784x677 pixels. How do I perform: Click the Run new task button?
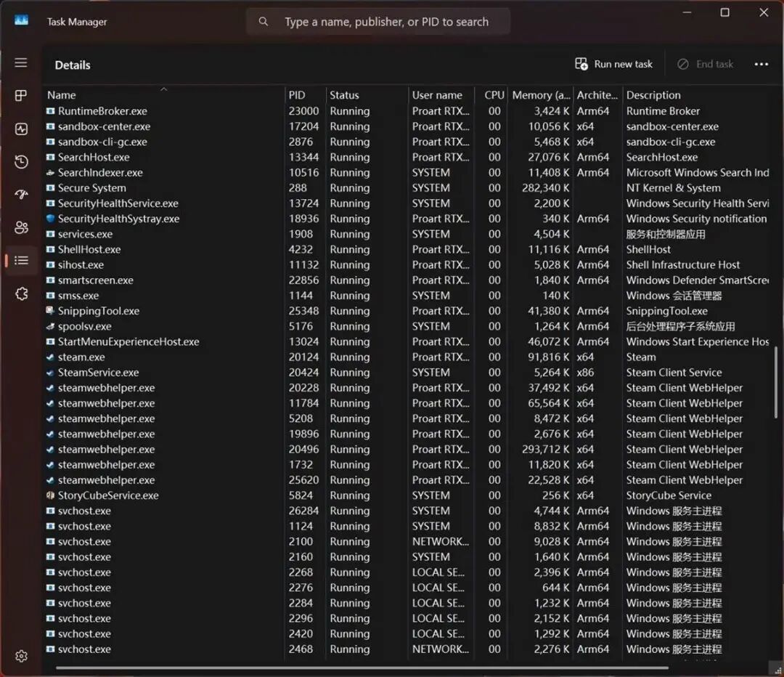(613, 64)
